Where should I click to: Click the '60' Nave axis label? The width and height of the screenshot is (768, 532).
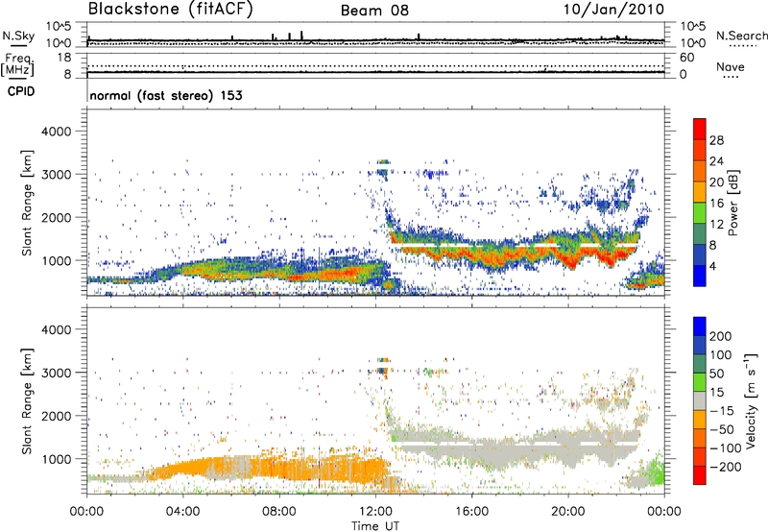point(686,58)
